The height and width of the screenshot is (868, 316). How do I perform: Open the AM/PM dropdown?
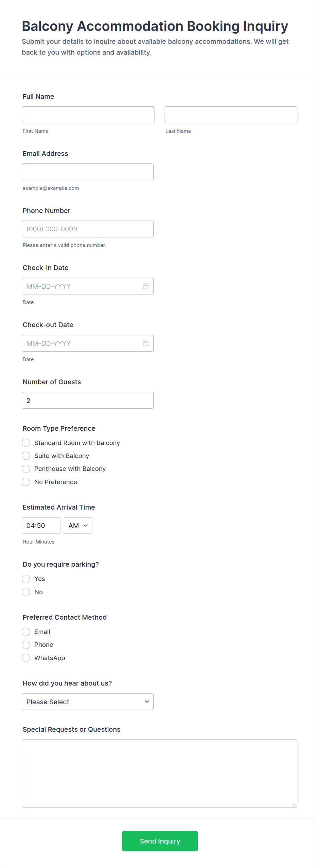point(78,526)
